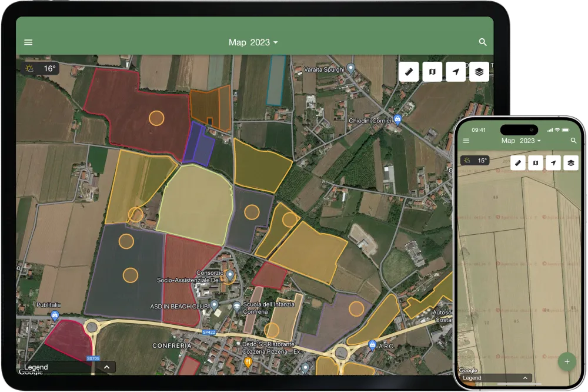
Task: Open the hamburger menu on the tablet
Action: click(28, 42)
